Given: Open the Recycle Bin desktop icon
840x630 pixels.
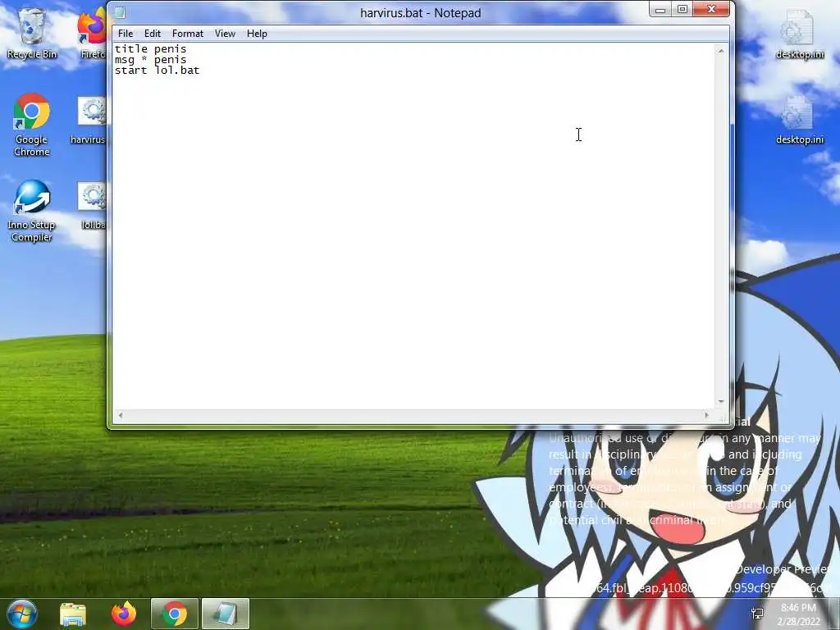Looking at the screenshot, I should 32,33.
